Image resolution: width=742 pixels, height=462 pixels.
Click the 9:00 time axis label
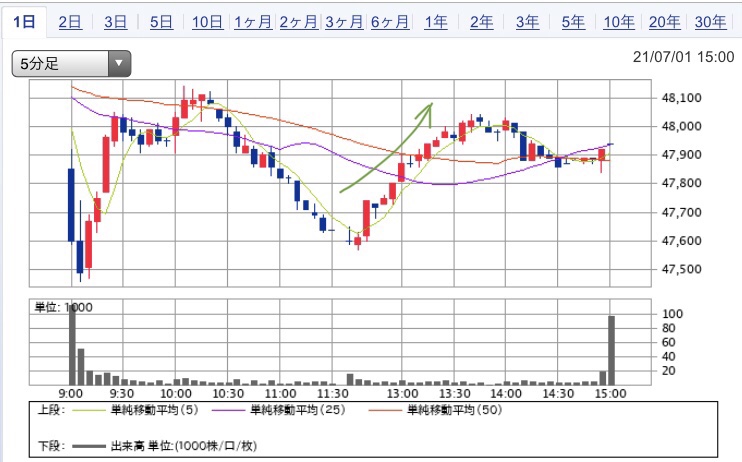pyautogui.click(x=71, y=394)
